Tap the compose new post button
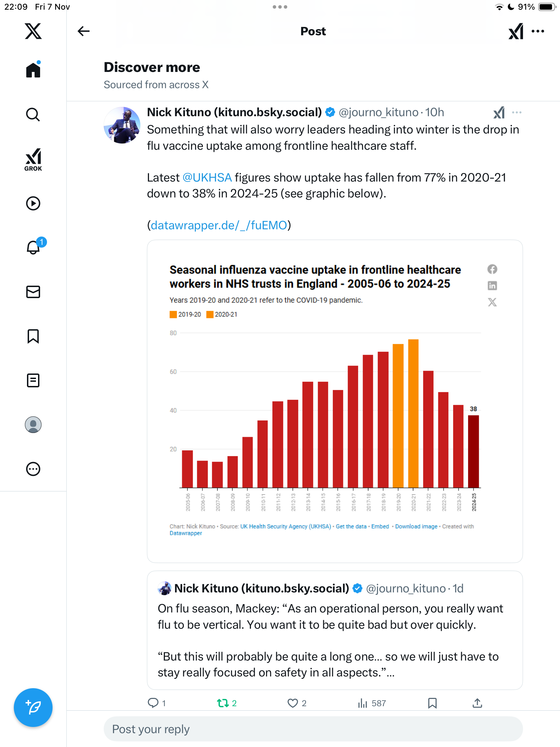The height and width of the screenshot is (747, 560). click(x=33, y=707)
